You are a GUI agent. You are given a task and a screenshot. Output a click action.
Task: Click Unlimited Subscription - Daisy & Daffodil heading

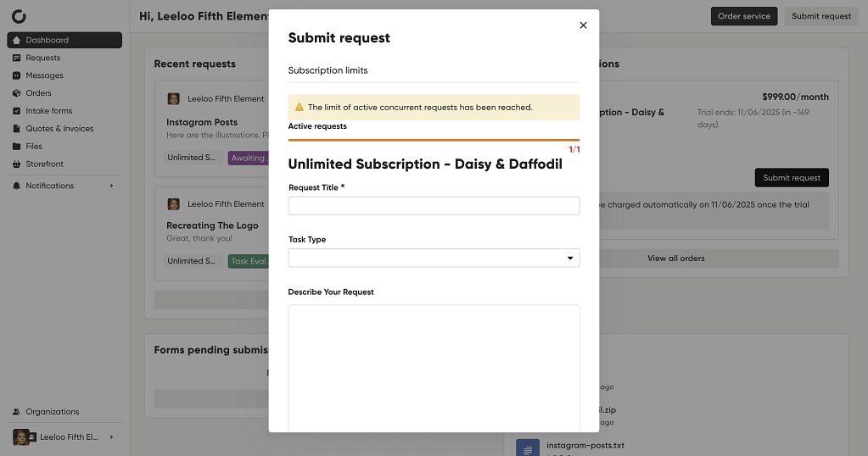coord(425,164)
